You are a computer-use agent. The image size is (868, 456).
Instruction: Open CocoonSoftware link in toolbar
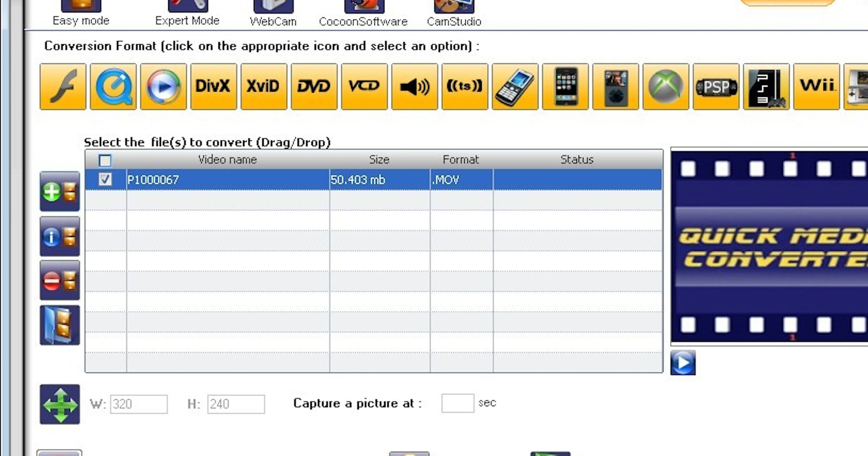363,13
